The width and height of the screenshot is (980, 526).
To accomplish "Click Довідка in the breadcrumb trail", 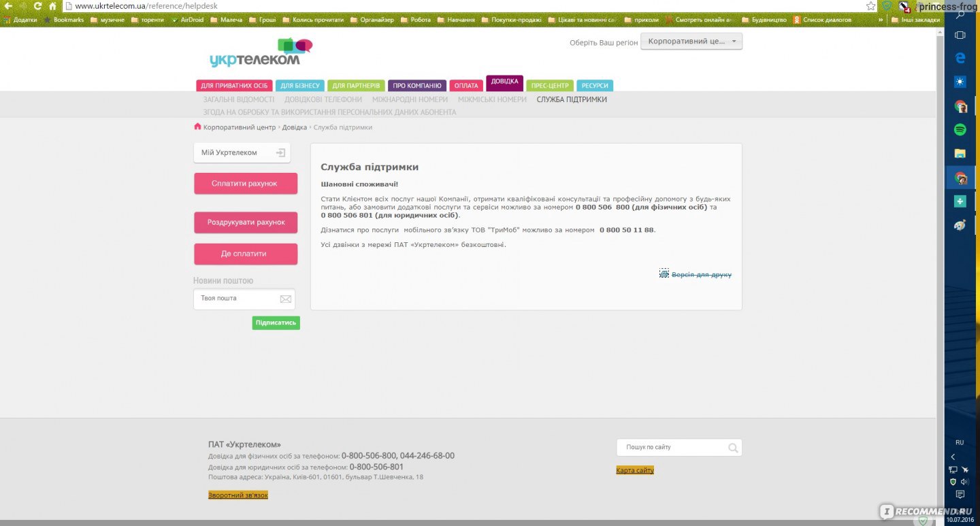I will pos(295,127).
